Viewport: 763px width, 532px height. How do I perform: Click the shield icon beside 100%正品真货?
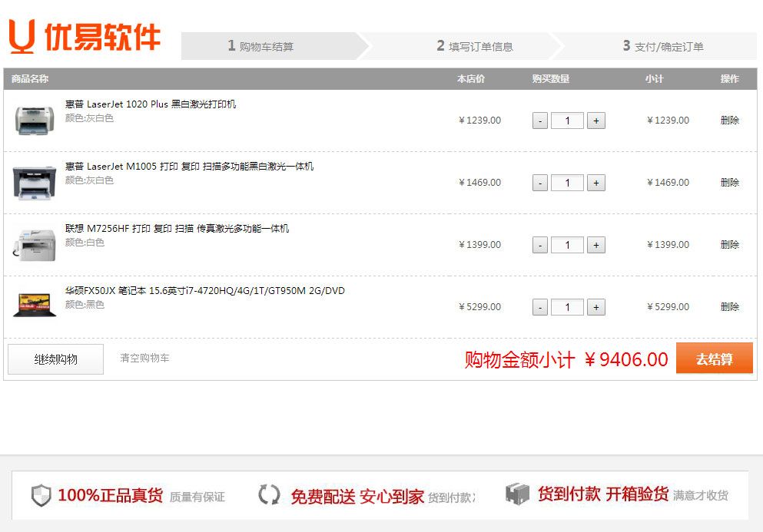(x=41, y=495)
